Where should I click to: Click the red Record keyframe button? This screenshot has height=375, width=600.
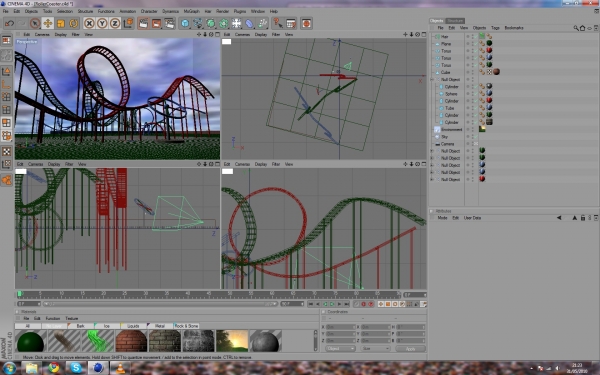[364, 304]
